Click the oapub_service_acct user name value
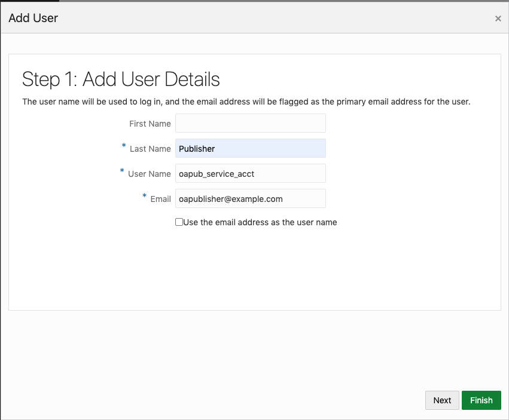This screenshot has height=420, width=509. (215, 173)
